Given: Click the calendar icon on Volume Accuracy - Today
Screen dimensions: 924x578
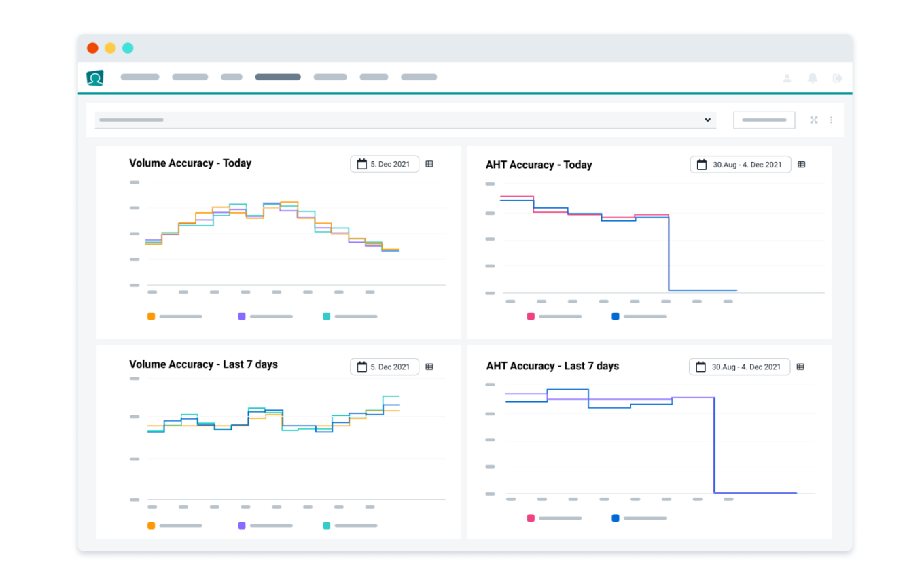Looking at the screenshot, I should (362, 164).
